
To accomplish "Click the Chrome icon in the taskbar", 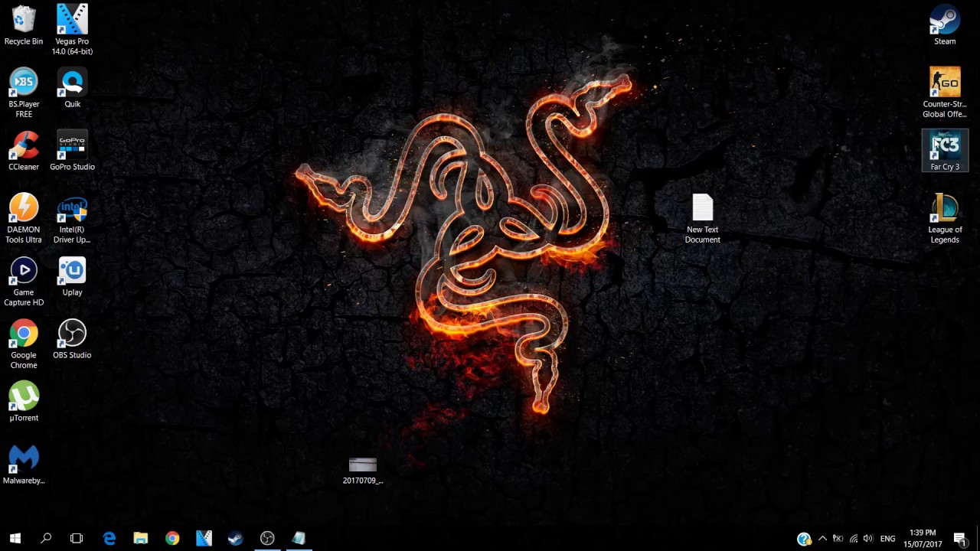I will (172, 538).
